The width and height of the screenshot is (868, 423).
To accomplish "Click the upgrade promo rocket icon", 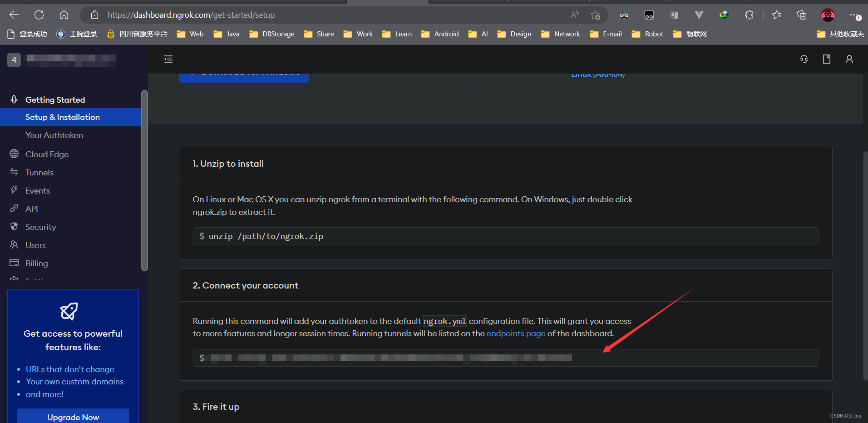I will pos(69,311).
